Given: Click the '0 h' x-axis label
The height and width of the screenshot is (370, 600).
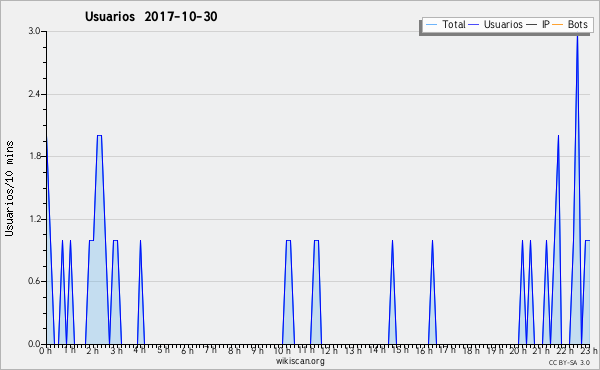Looking at the screenshot, I should (46, 350).
